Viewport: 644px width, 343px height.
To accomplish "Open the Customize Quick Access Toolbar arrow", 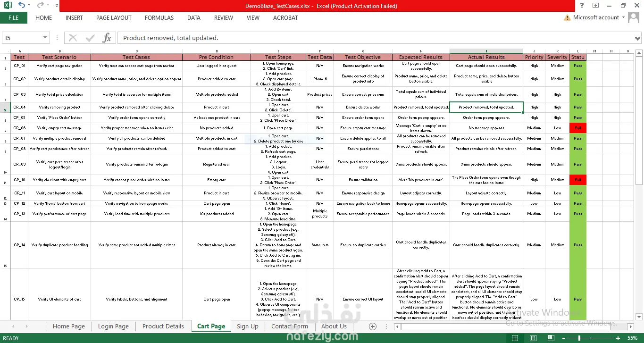I will [57, 6].
